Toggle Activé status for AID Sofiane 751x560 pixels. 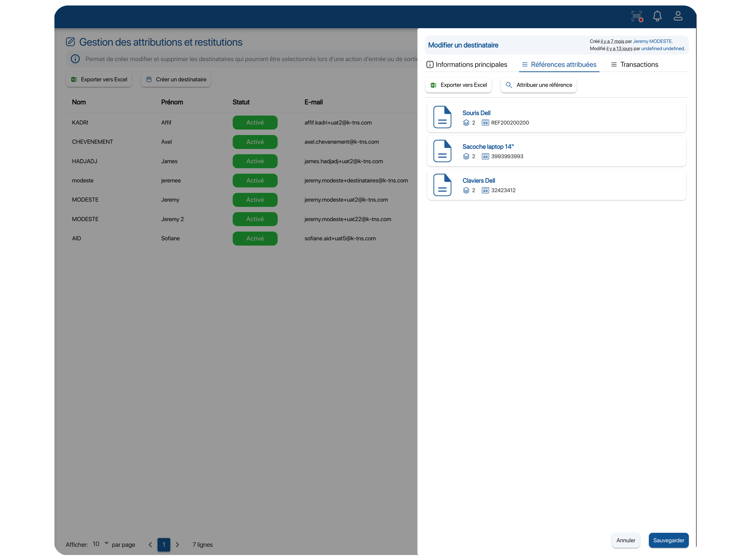[x=254, y=238]
